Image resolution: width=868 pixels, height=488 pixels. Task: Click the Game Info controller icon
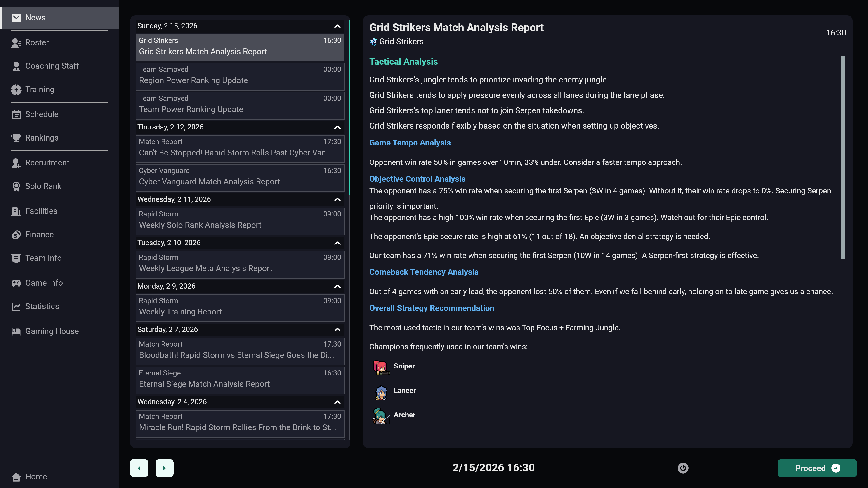click(x=16, y=283)
